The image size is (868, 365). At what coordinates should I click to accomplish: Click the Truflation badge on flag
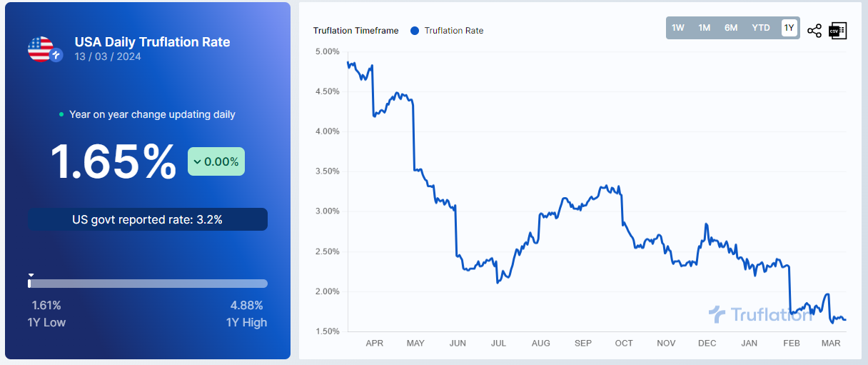coord(56,56)
